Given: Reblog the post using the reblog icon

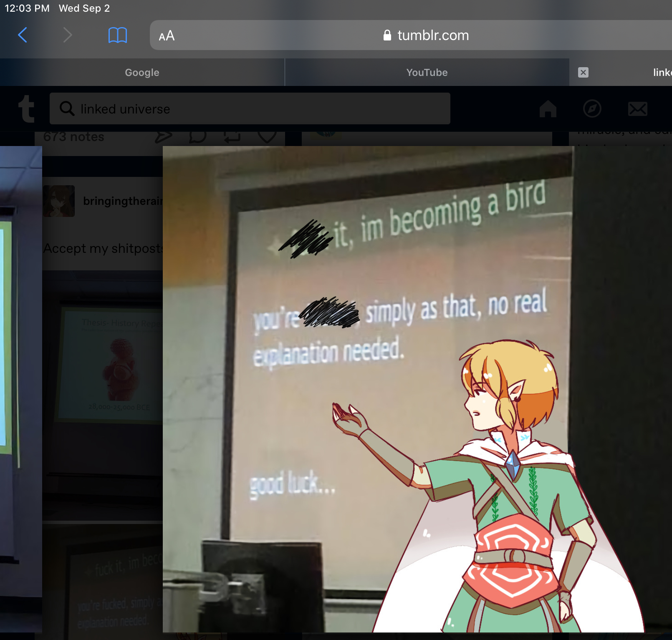Looking at the screenshot, I should click(232, 137).
